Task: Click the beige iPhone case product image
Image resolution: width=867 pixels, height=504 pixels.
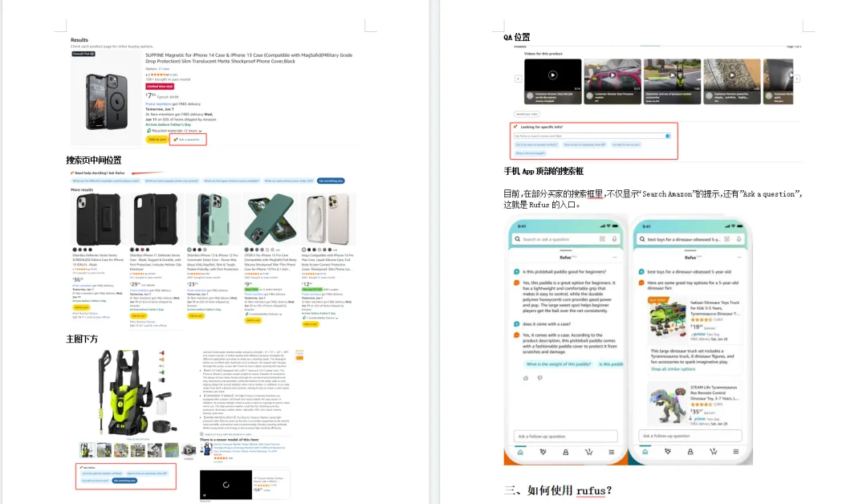Action: click(x=328, y=219)
